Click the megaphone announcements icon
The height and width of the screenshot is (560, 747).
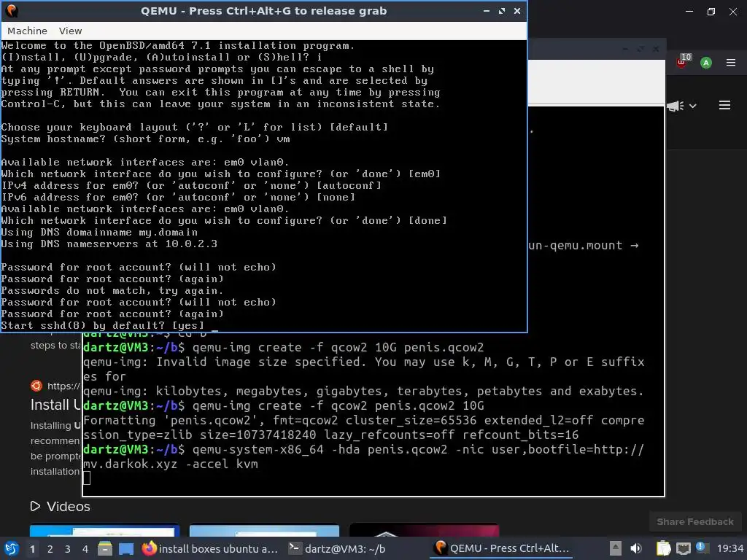[x=675, y=106]
